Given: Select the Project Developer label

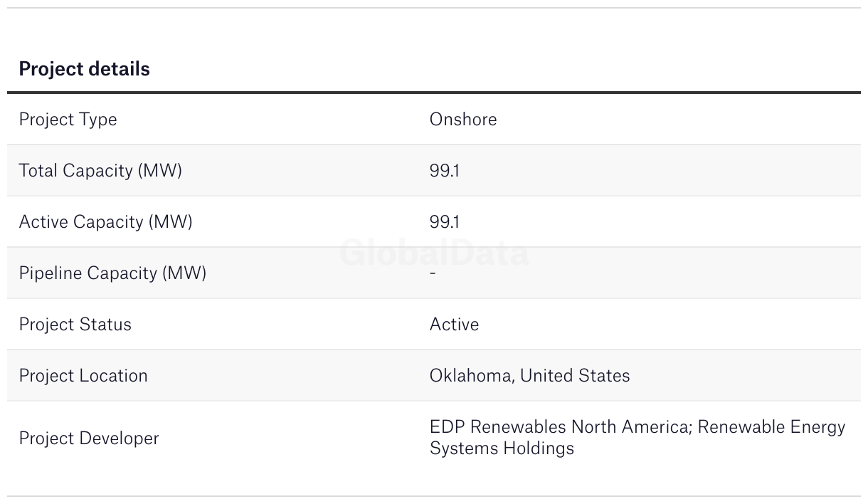Looking at the screenshot, I should click(x=89, y=438).
